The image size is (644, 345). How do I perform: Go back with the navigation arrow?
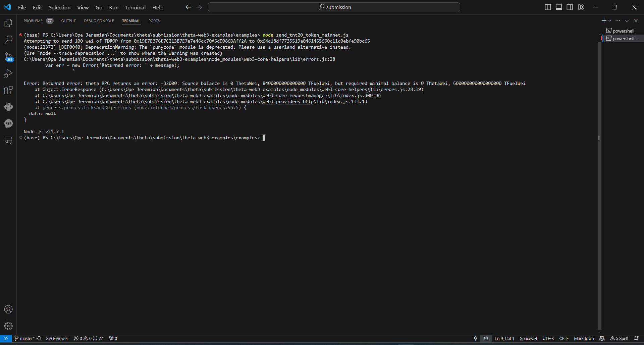[188, 7]
